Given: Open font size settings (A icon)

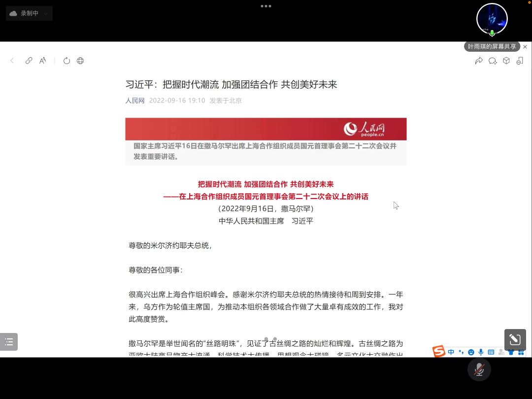Looking at the screenshot, I should (43, 61).
